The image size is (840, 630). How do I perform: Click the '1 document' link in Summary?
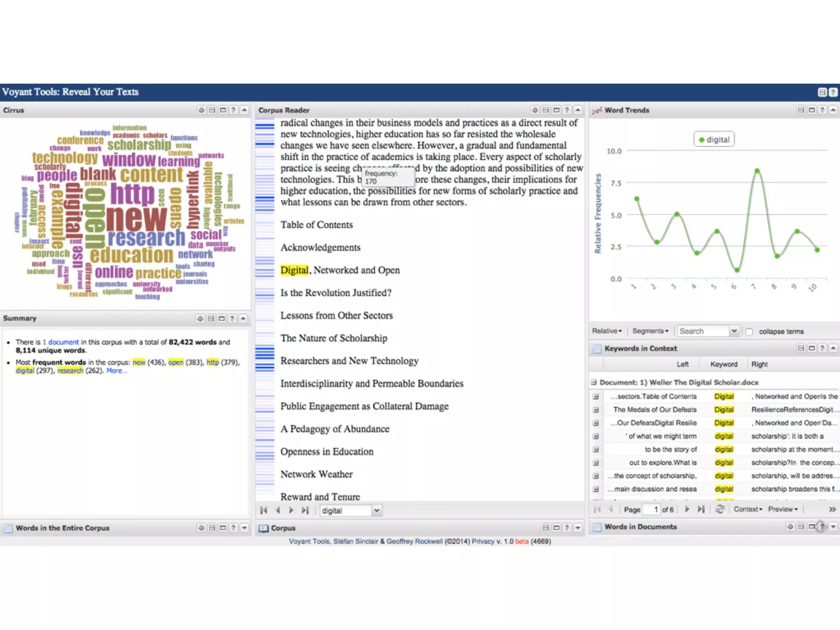pos(61,342)
